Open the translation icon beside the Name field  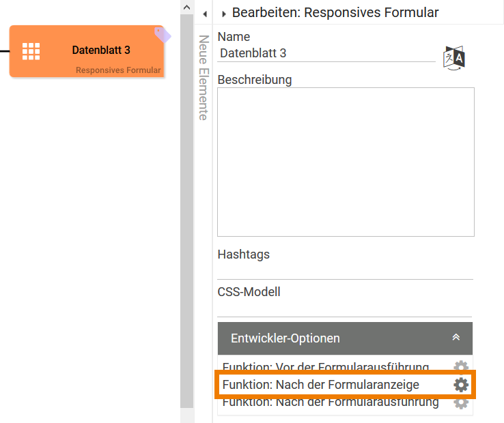(454, 58)
